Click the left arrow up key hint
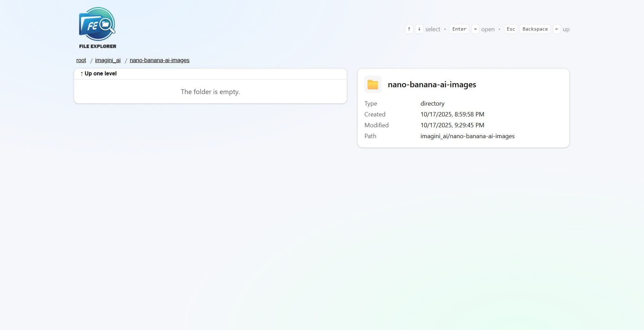The height and width of the screenshot is (330, 644). pyautogui.click(x=557, y=29)
